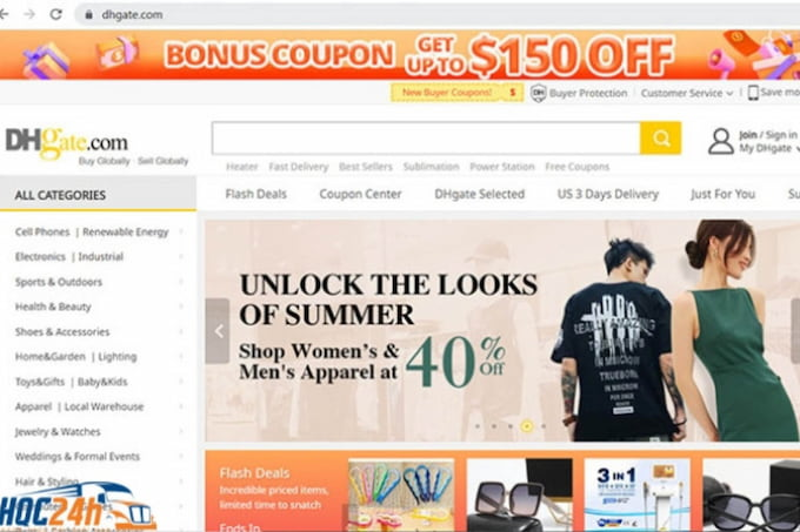Click the Best Sellers suggested search link

tap(366, 167)
